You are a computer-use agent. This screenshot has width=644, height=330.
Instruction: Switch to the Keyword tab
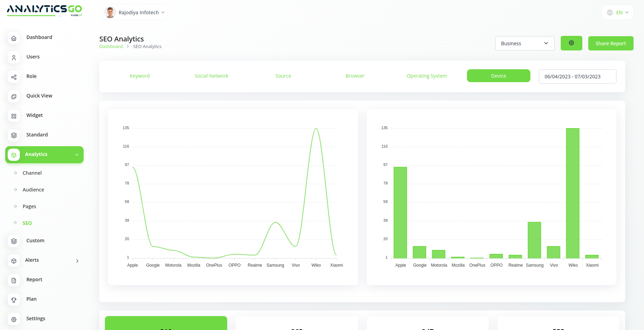pos(140,76)
